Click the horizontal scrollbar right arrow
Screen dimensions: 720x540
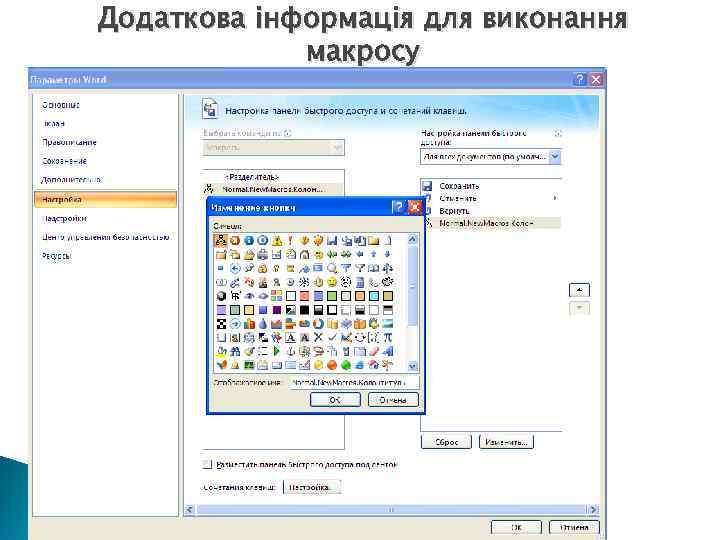pos(594,509)
